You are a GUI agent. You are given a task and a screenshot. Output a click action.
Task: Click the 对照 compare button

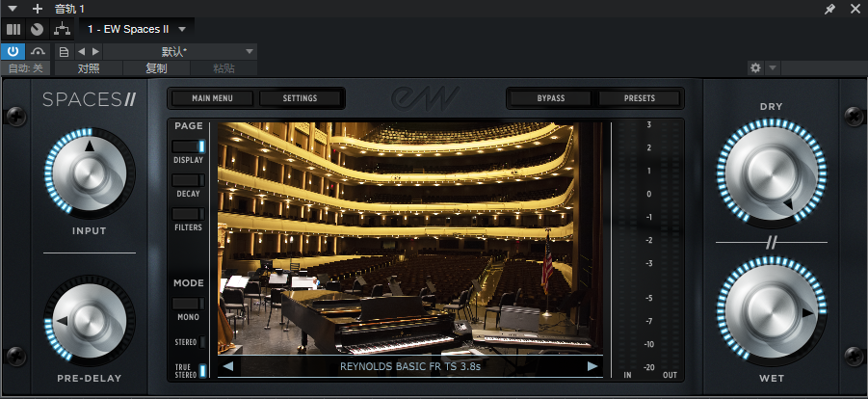tap(90, 68)
